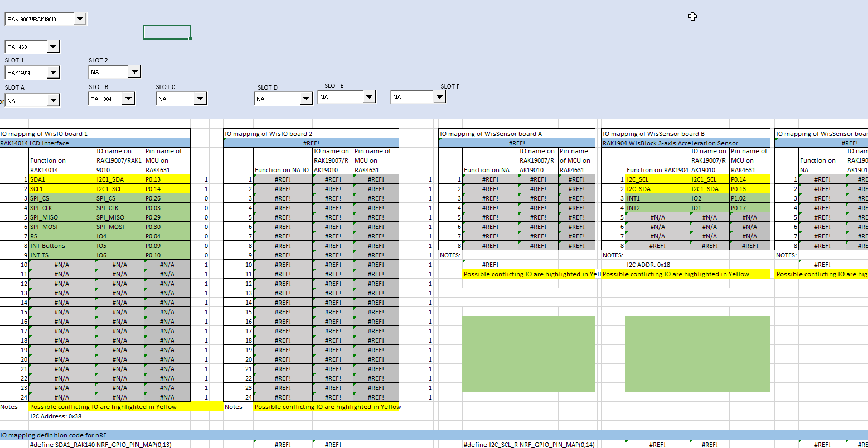The image size is (868, 448).
Task: Expand the SLOT 2 dropdown
Action: pyautogui.click(x=134, y=72)
